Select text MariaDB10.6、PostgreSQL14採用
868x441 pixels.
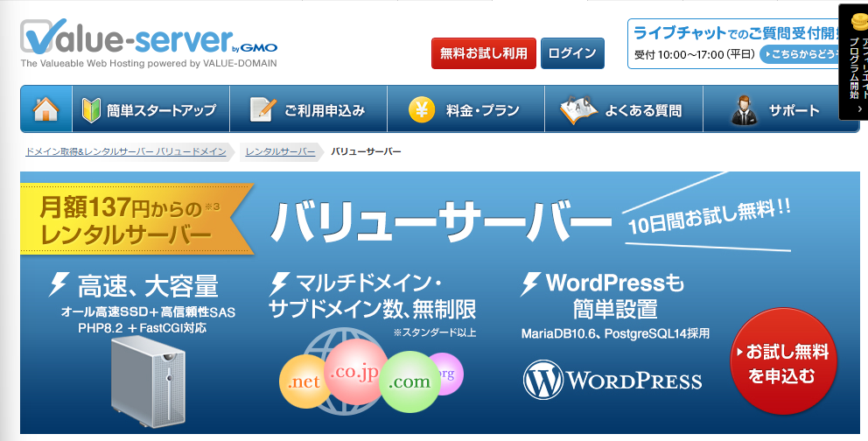tap(616, 333)
